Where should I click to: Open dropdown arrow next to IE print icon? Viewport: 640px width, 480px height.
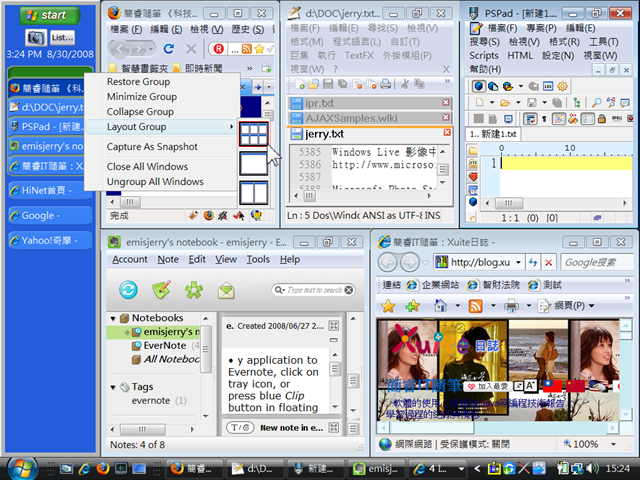529,305
